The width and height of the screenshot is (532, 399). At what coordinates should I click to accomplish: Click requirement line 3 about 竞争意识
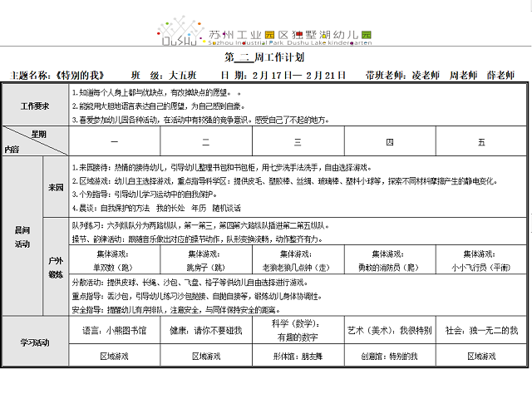(200, 120)
